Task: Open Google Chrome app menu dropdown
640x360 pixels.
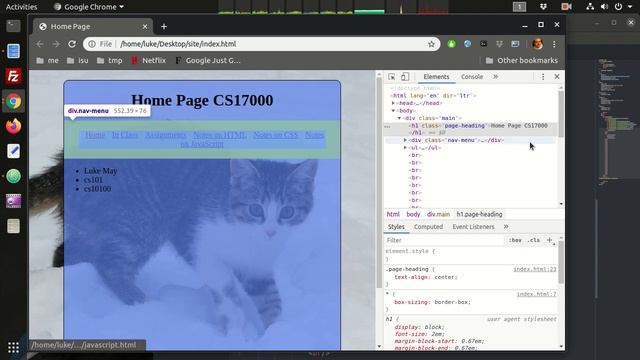Action: point(89,7)
